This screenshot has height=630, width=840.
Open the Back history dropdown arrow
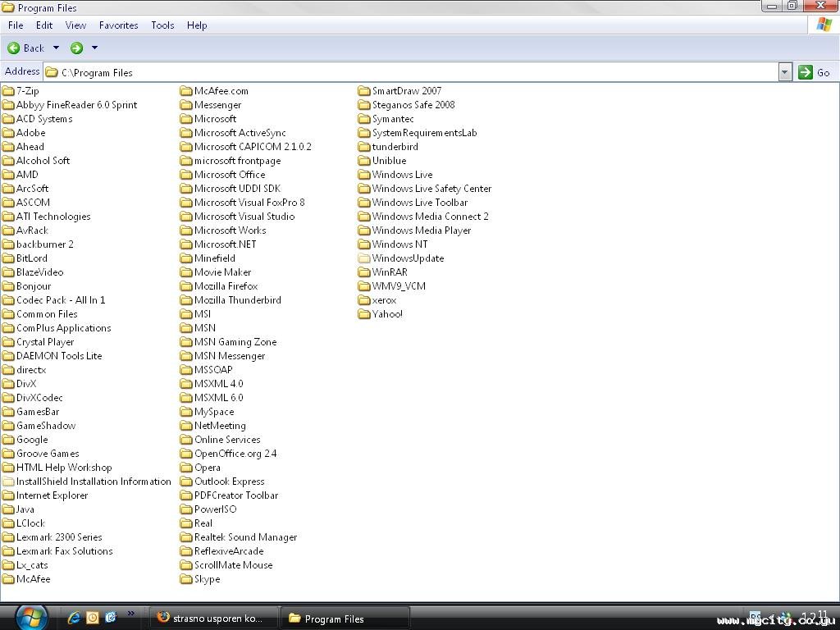coord(56,48)
